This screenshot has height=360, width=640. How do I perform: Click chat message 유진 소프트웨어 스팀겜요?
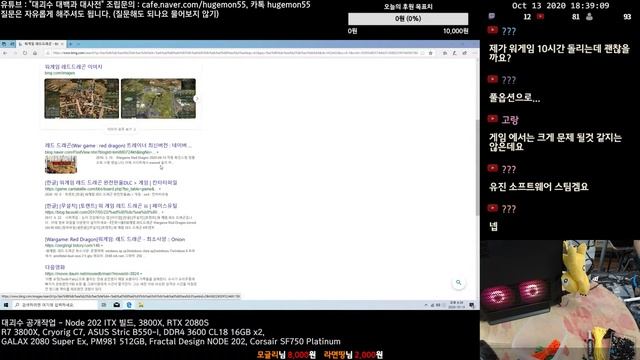tap(538, 187)
